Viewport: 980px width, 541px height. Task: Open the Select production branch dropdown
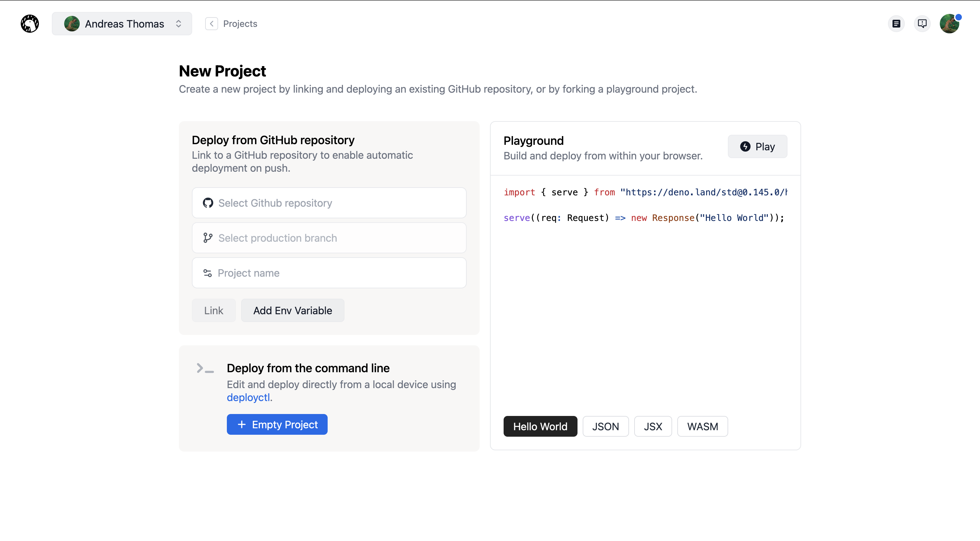click(329, 238)
